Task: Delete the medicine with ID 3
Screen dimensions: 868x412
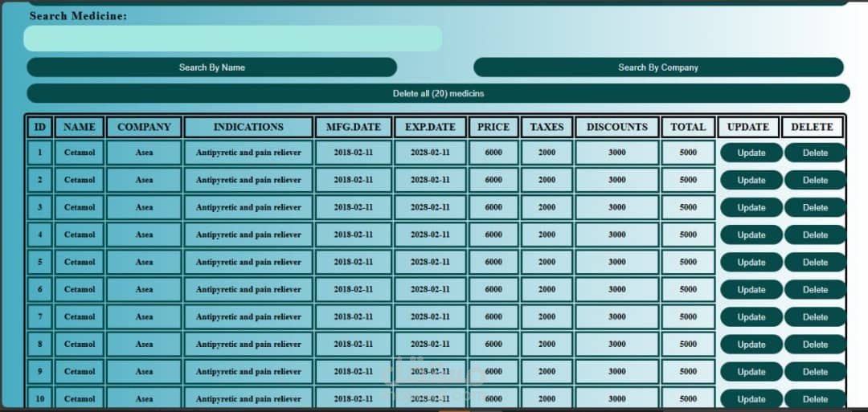Action: pyautogui.click(x=815, y=207)
